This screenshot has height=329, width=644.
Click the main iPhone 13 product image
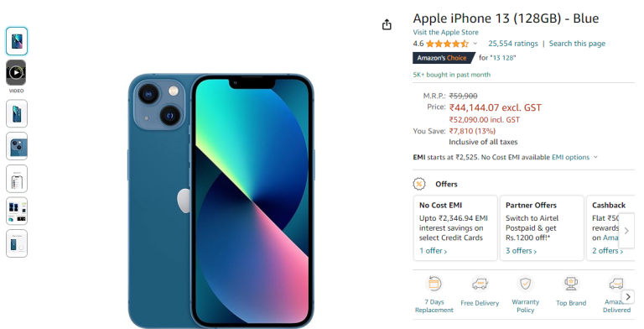[x=221, y=201]
